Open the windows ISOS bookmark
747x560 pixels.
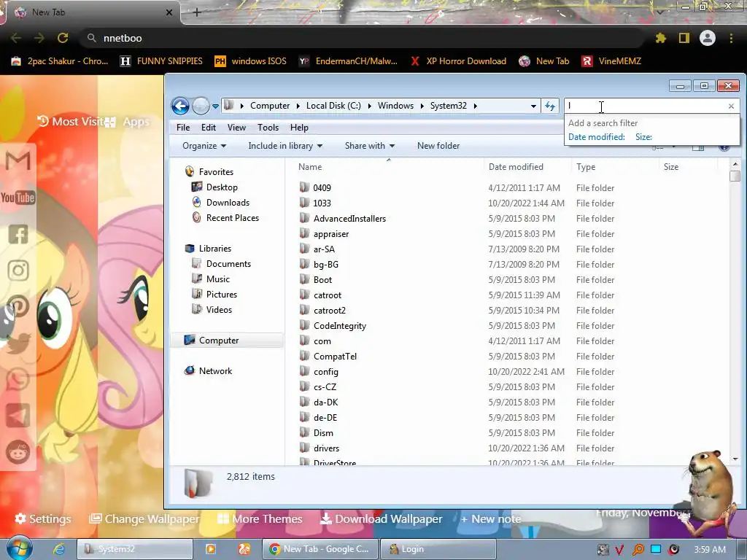pyautogui.click(x=251, y=61)
